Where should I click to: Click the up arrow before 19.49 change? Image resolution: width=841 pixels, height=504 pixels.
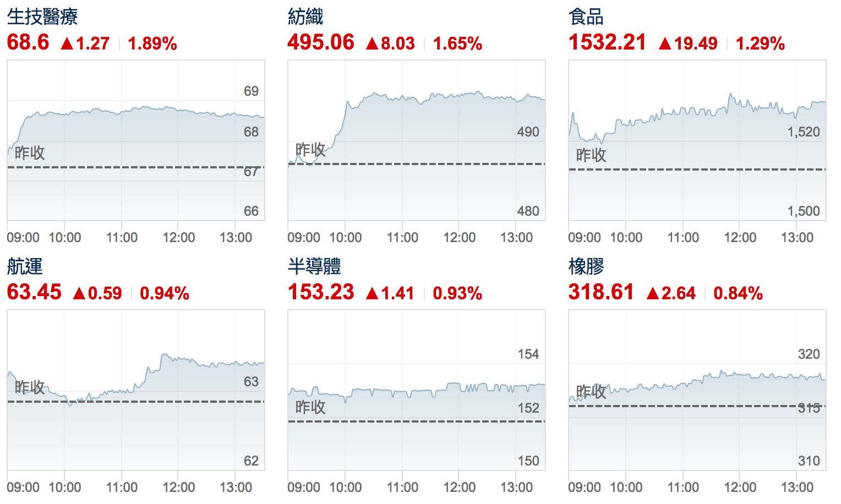tap(665, 43)
